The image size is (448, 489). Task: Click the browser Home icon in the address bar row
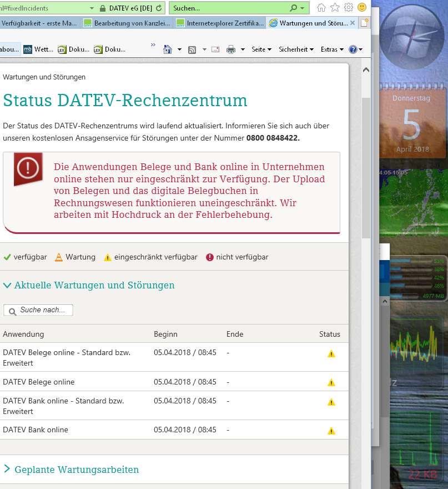tap(321, 8)
